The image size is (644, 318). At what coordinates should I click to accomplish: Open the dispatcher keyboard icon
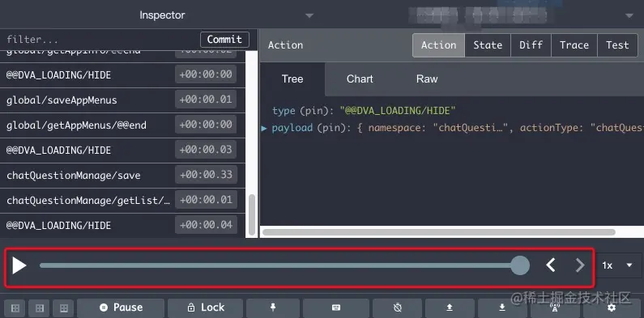point(336,307)
